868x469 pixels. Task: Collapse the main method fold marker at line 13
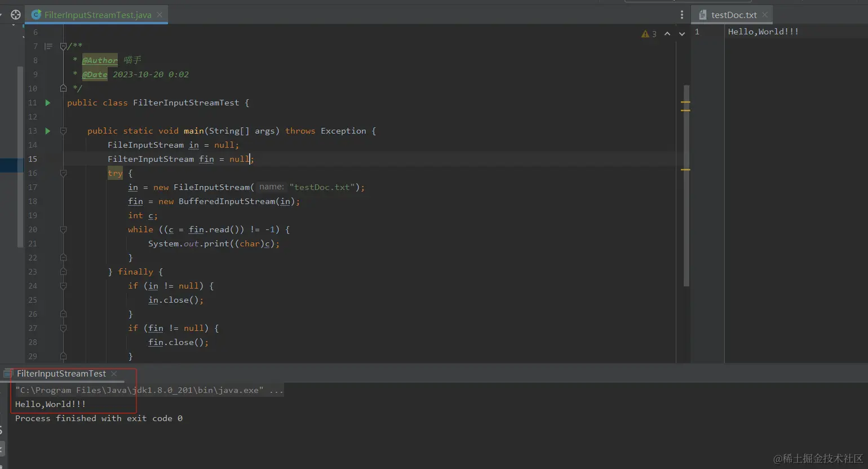pyautogui.click(x=63, y=131)
